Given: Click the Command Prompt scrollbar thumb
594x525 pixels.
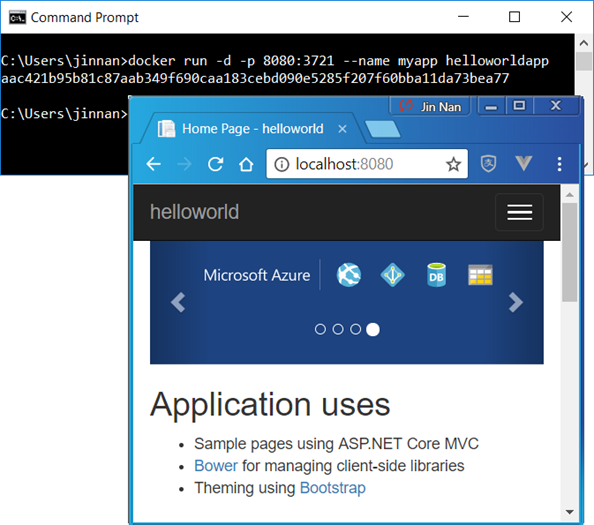Looking at the screenshot, I should coord(584,61).
